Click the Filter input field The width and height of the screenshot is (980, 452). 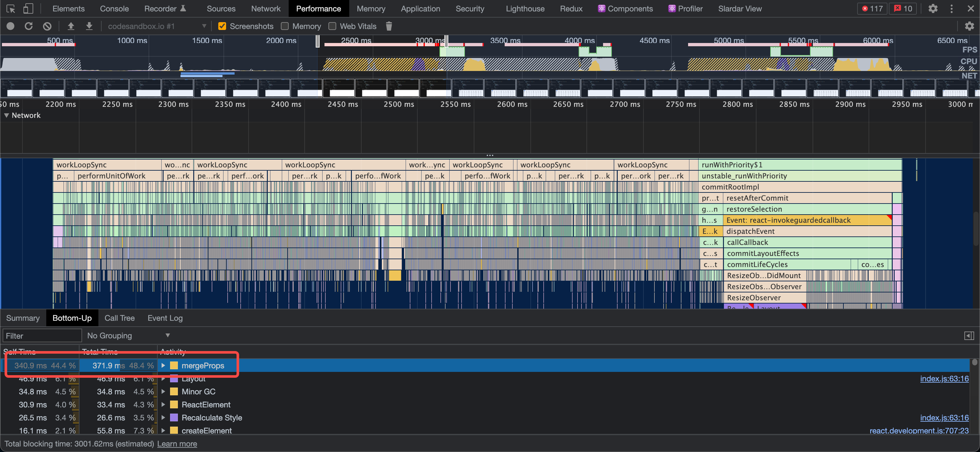[x=42, y=336]
